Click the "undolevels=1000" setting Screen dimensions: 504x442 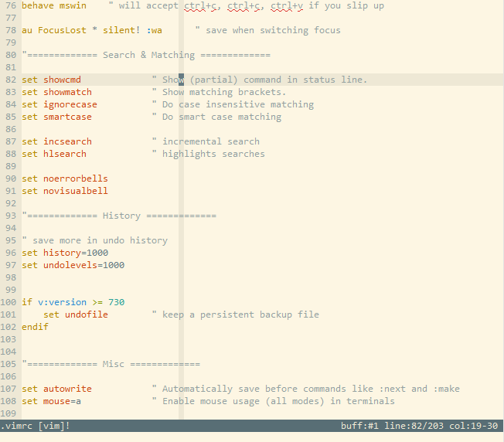click(x=83, y=265)
